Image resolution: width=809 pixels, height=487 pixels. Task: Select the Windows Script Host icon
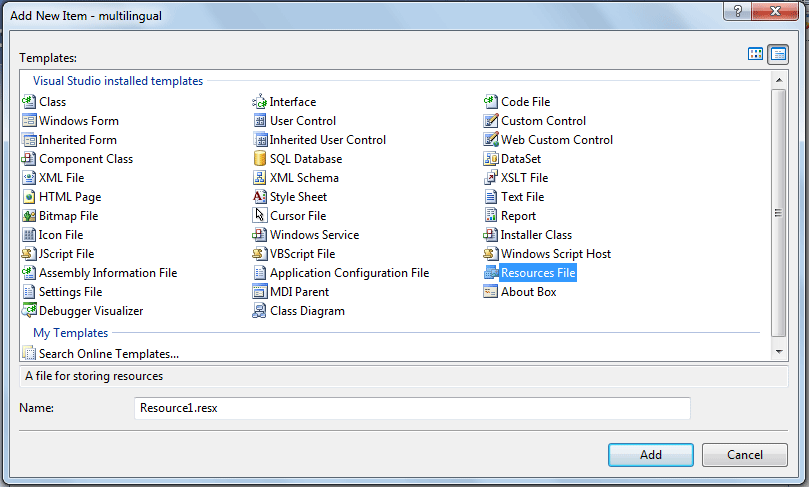pyautogui.click(x=491, y=254)
